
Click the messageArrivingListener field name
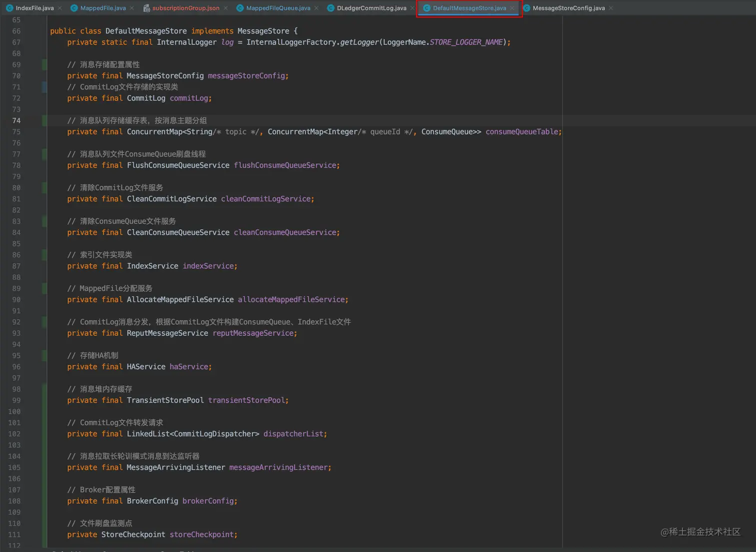click(x=278, y=468)
